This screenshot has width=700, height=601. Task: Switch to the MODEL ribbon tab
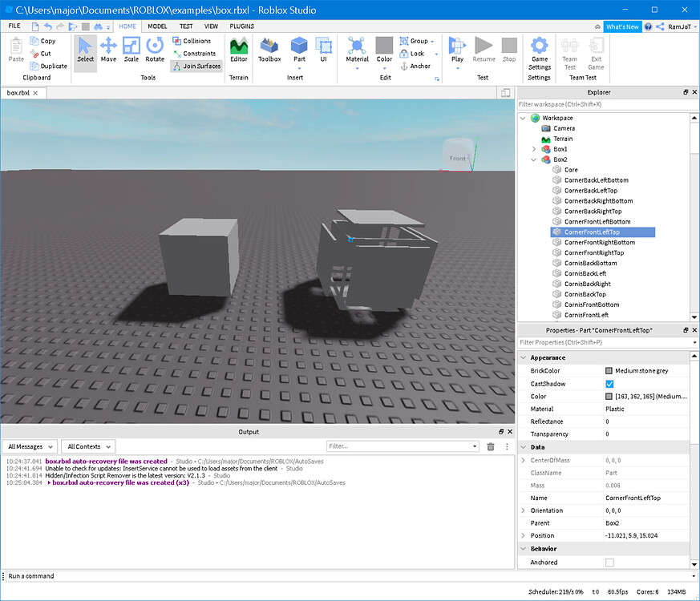tap(157, 26)
